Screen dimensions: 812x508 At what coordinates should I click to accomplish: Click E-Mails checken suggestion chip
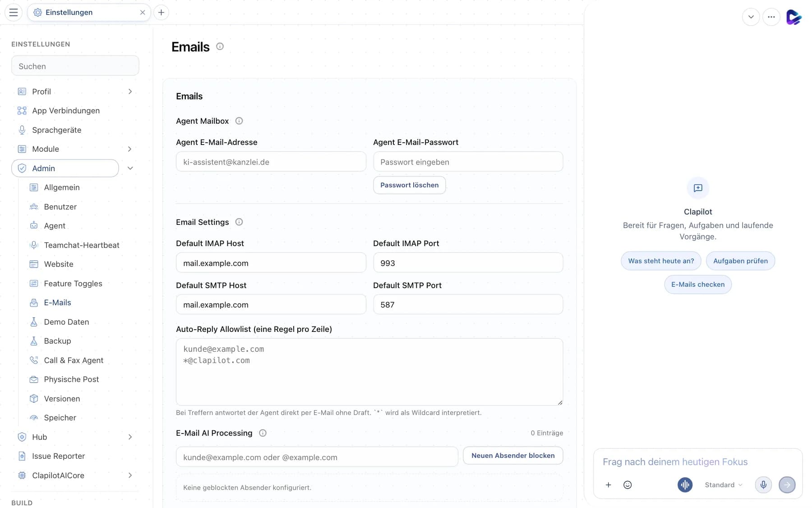[698, 284]
